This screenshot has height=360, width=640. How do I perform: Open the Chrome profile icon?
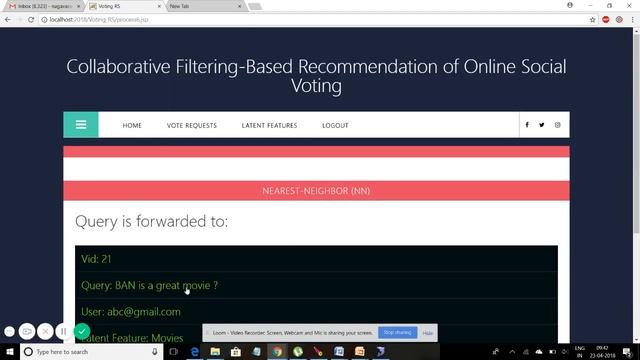point(570,5)
